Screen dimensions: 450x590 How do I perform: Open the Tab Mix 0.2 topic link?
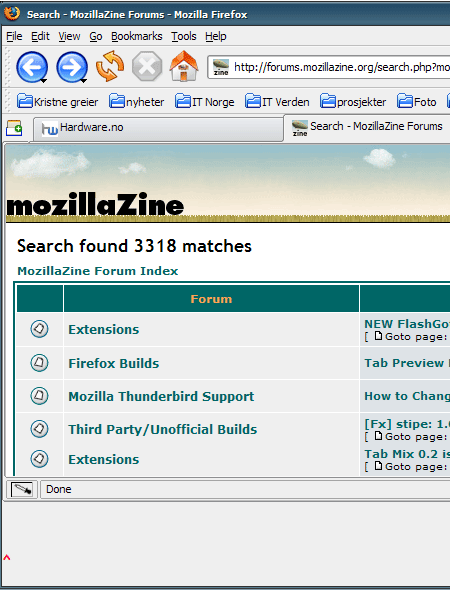coord(407,454)
